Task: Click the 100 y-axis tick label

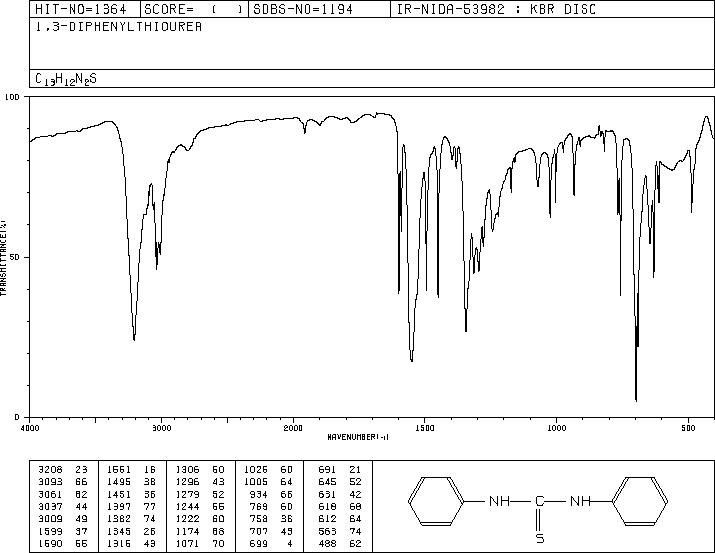Action: click(13, 97)
